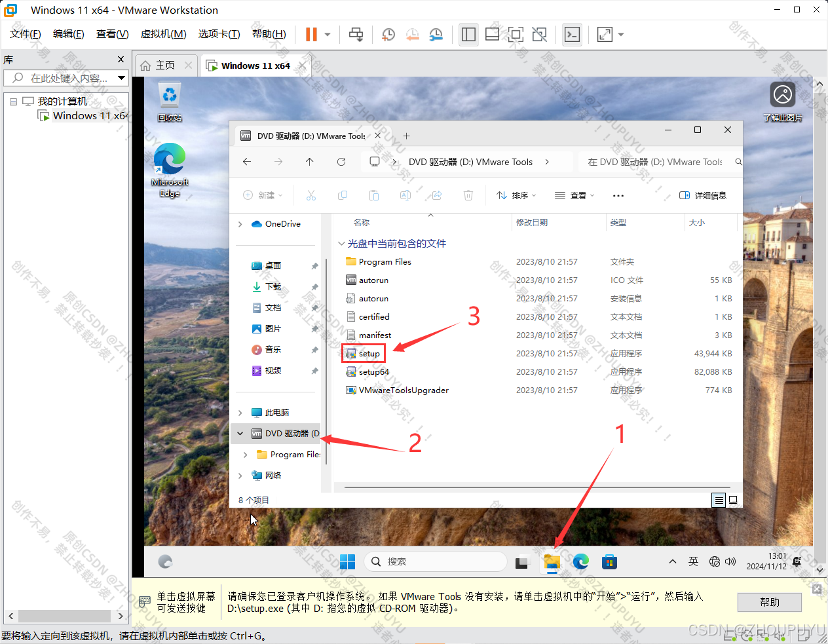The width and height of the screenshot is (828, 644).
Task: Collapse the 我的计算机 tree node
Action: 13,102
